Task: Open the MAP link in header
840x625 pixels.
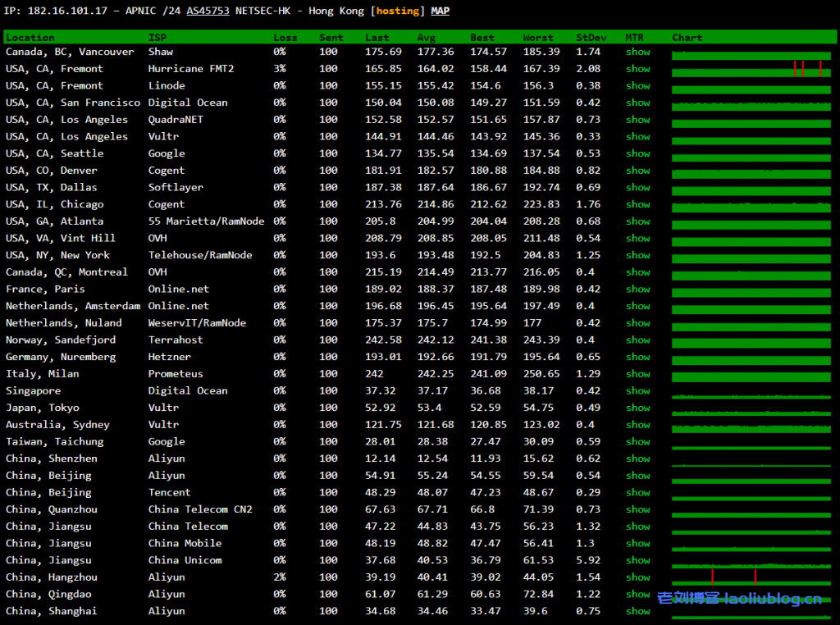Action: (x=440, y=11)
